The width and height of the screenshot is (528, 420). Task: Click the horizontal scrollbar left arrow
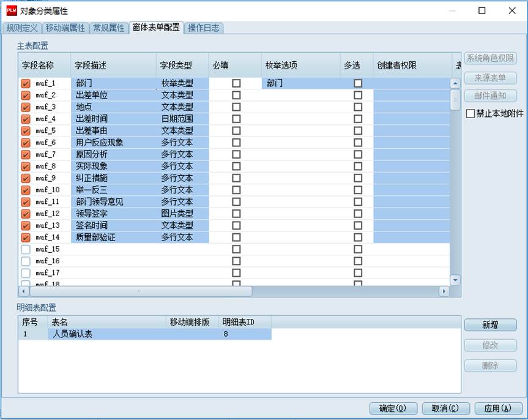click(24, 291)
